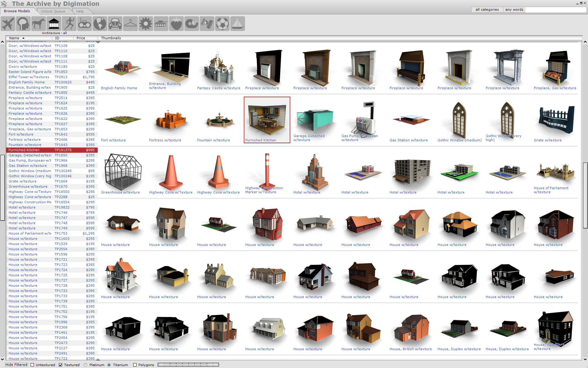This screenshot has width=588, height=368.
Task: Open the Clothing hanger category icon
Action: click(x=130, y=24)
